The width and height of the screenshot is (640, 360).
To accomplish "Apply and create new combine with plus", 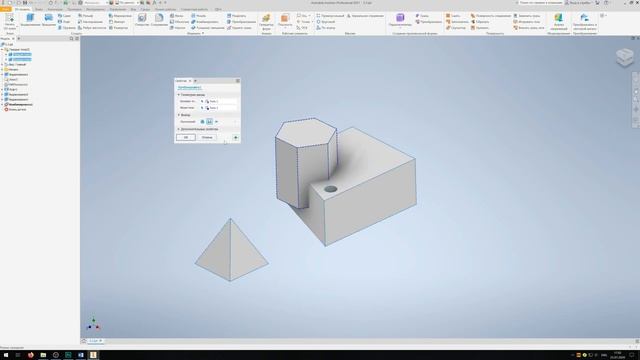I will [236, 138].
